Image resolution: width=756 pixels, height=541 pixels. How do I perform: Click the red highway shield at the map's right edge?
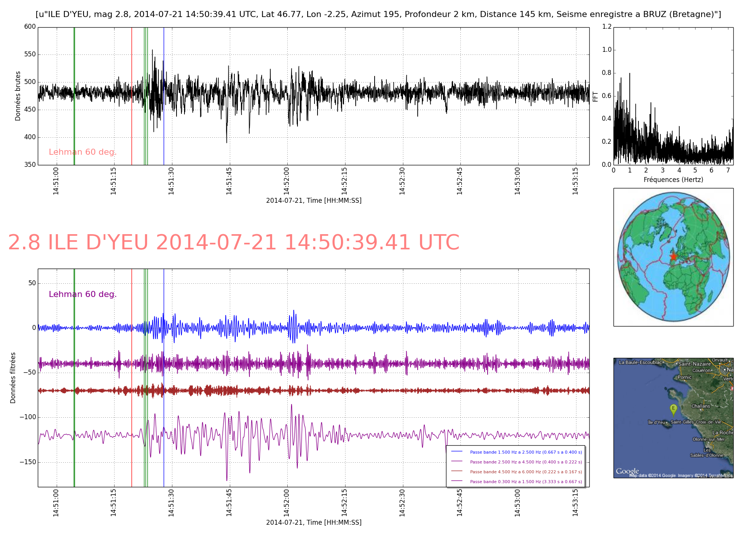(x=732, y=388)
